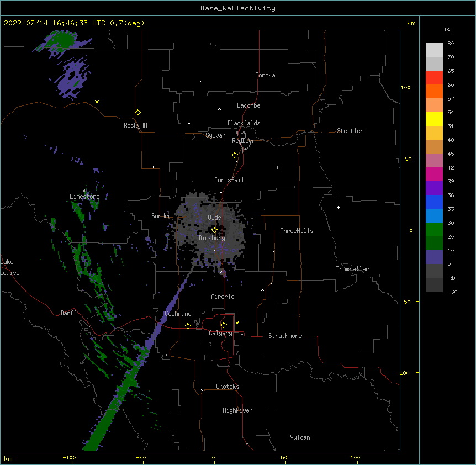Screen dimensions: 476x465
Task: Click the Didsbury town label
Action: [212, 238]
